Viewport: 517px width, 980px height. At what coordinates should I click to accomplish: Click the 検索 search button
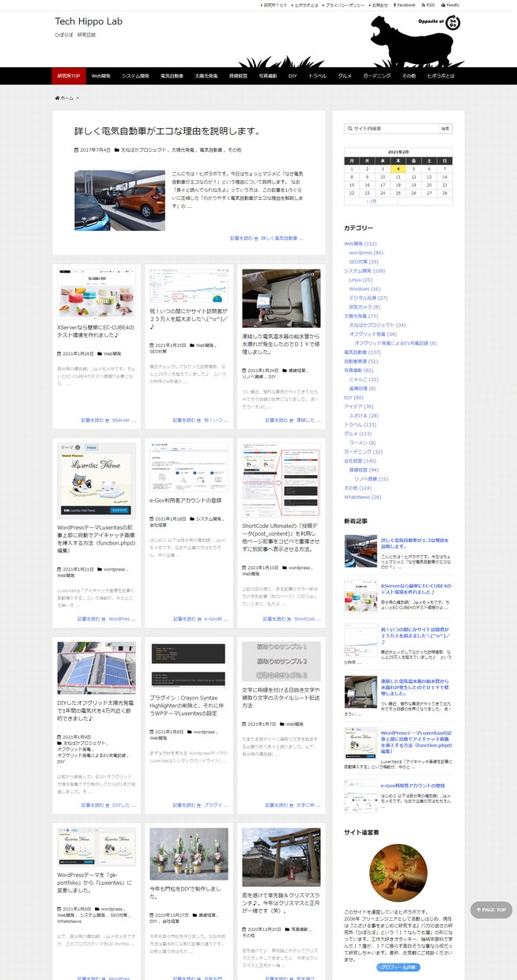[446, 128]
